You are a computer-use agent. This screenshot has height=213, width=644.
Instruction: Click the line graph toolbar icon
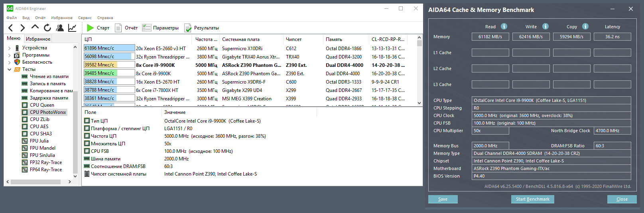point(72,28)
